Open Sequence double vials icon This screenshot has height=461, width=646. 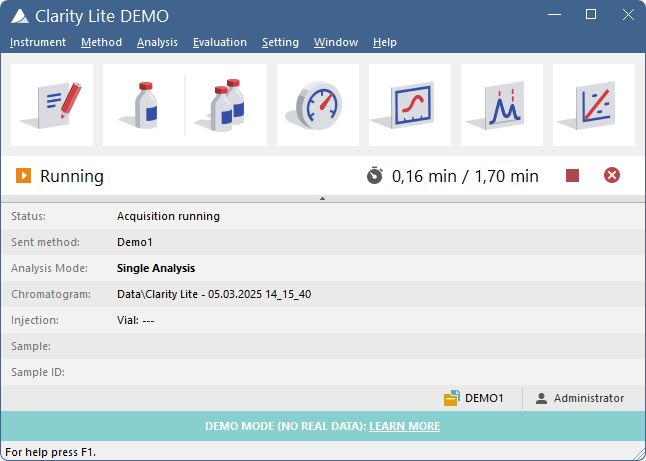coord(226,105)
